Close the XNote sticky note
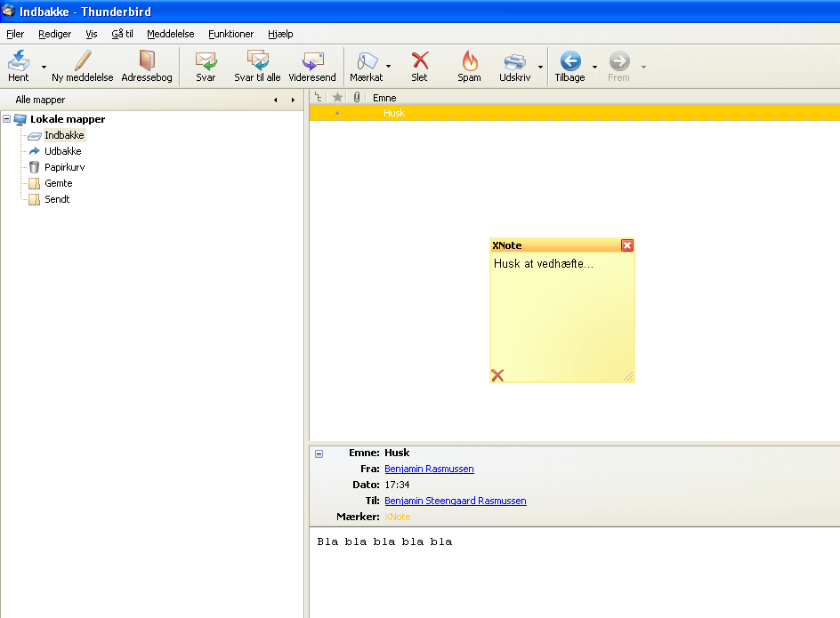840x618 pixels. point(626,245)
